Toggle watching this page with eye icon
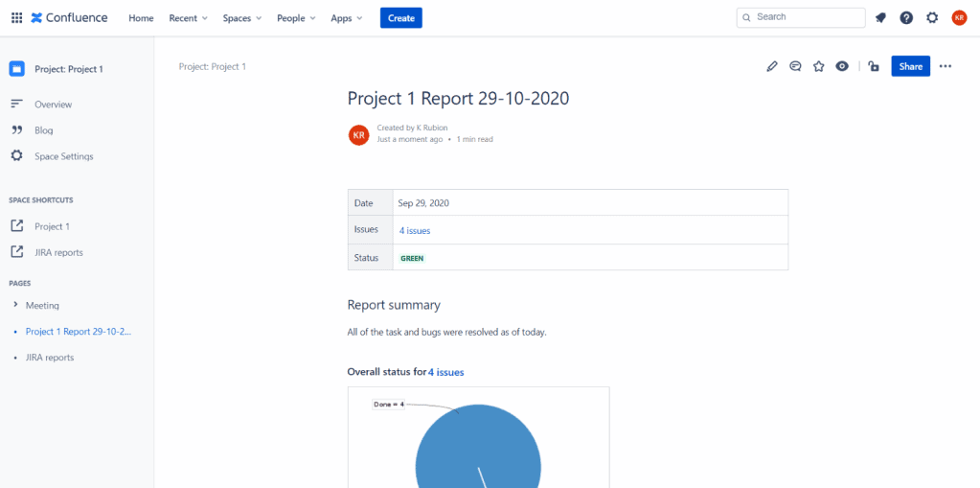The image size is (980, 488). coord(842,66)
